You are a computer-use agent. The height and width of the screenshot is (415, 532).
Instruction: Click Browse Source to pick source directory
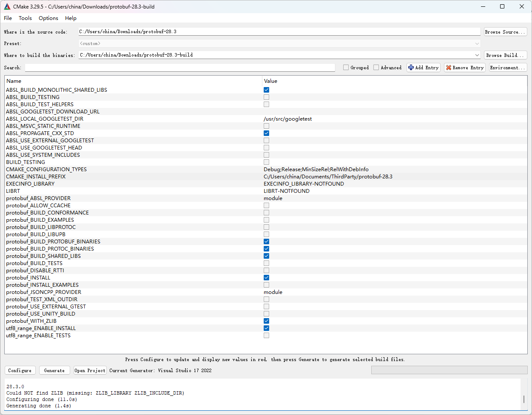[x=505, y=31]
